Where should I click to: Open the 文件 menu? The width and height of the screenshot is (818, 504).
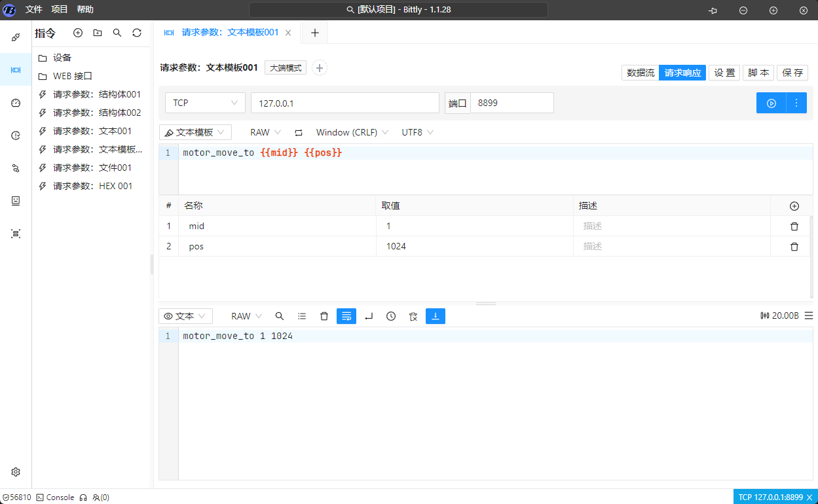[34, 9]
